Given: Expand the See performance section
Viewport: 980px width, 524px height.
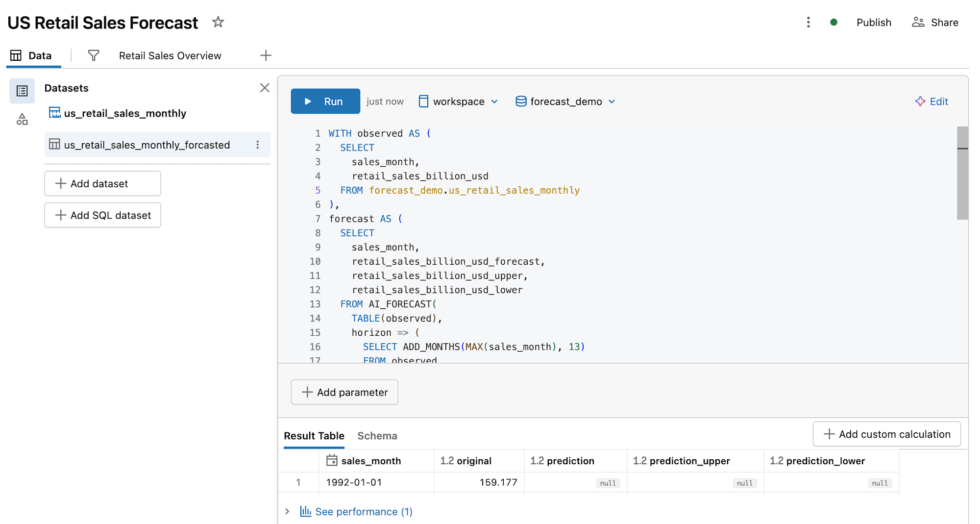Looking at the screenshot, I should 288,511.
